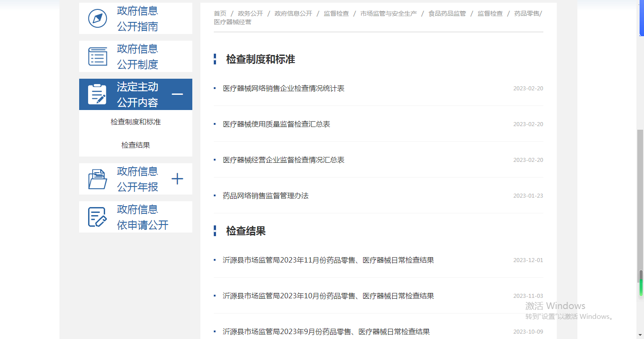Go to 首页 in the breadcrumb
Screen dimensions: 644x339
[220, 14]
